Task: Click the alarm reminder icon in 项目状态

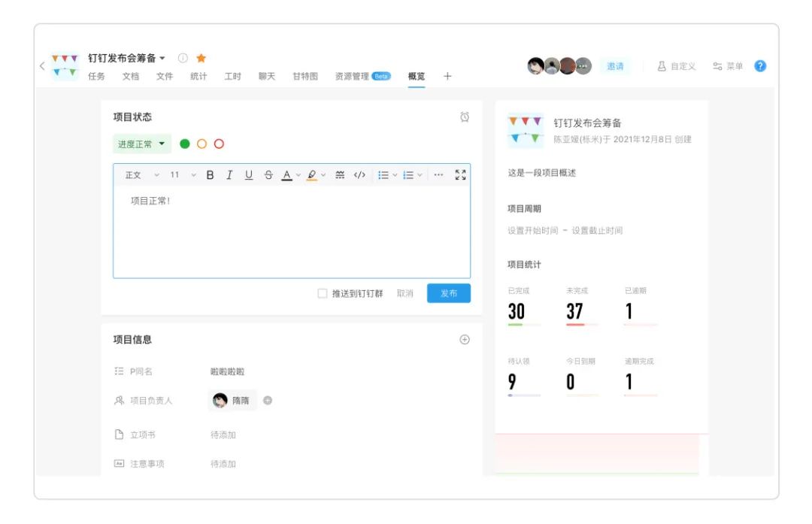Action: point(465,117)
